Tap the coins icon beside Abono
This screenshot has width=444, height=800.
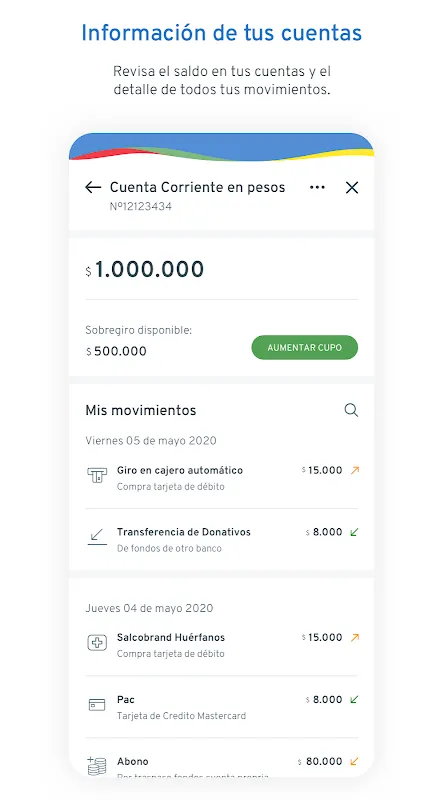click(97, 766)
